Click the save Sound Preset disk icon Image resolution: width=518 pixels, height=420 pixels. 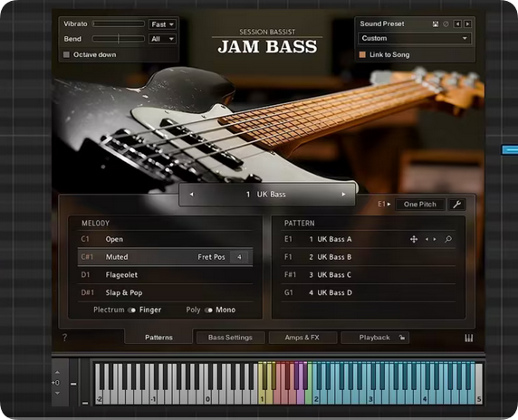click(x=436, y=24)
